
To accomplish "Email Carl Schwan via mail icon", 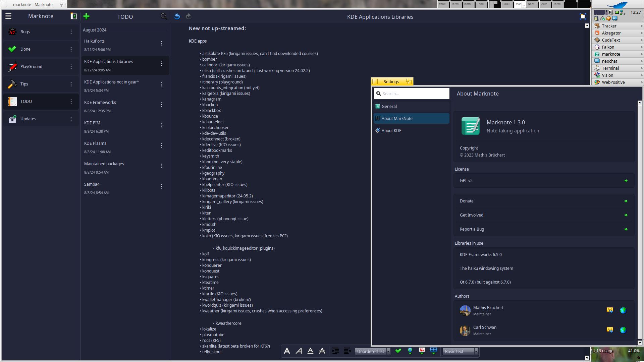I will [x=610, y=330].
